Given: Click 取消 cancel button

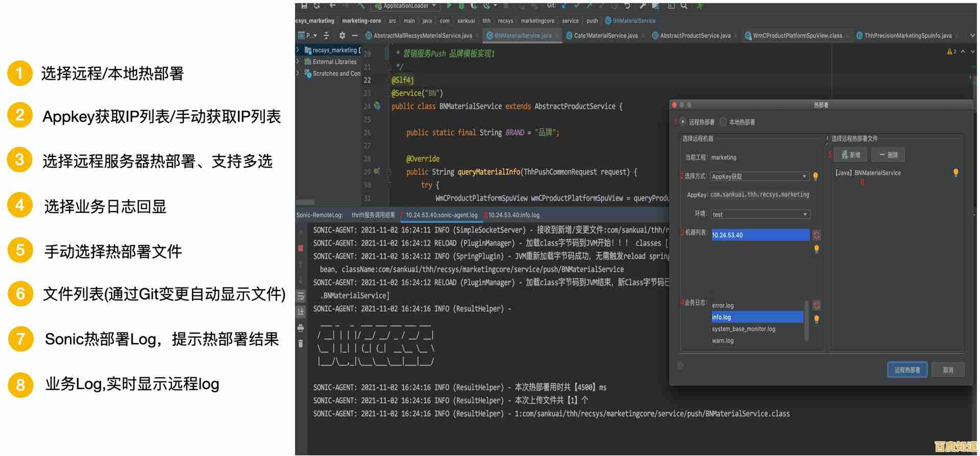Looking at the screenshot, I should 948,370.
